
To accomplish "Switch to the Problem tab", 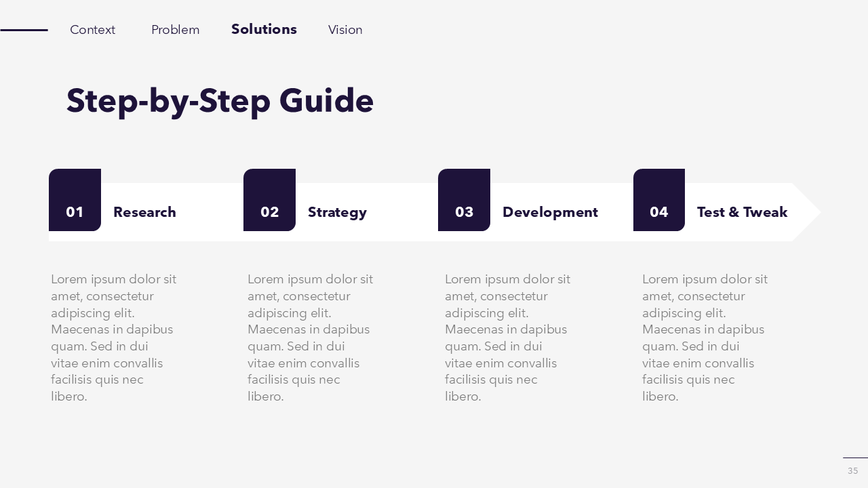I will pyautogui.click(x=175, y=30).
